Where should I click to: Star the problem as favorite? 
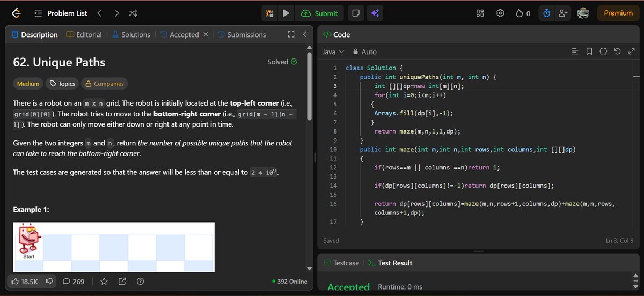[104, 282]
